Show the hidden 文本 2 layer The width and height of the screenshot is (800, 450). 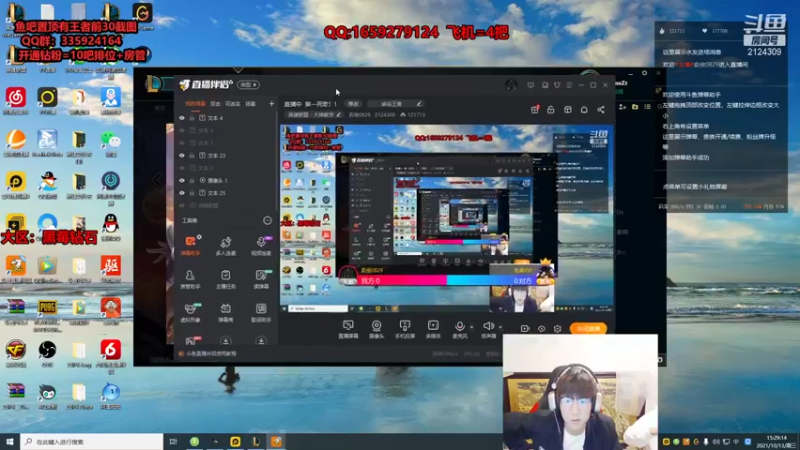pos(182,168)
